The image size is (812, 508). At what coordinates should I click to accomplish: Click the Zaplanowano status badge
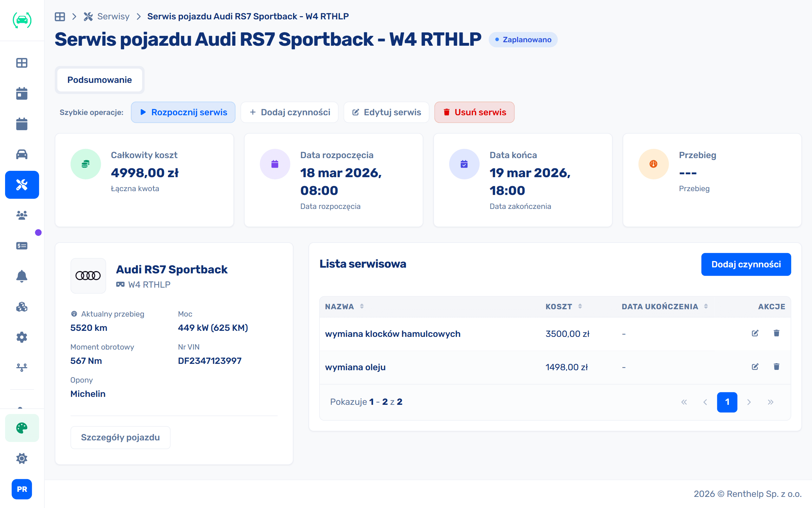point(523,40)
